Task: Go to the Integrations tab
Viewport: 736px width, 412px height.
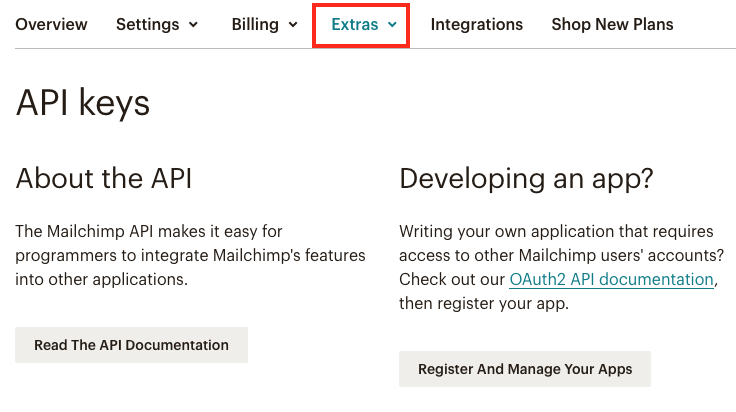Action: [x=476, y=24]
